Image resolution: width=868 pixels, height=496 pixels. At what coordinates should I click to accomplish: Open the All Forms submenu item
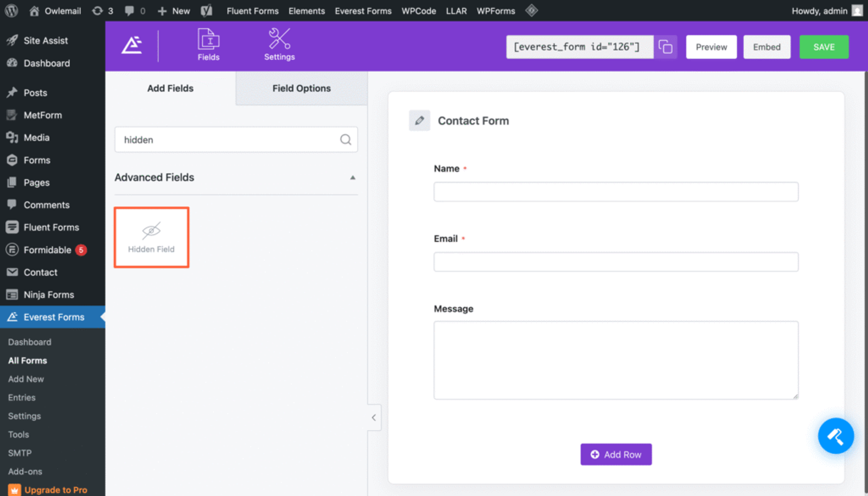click(28, 360)
